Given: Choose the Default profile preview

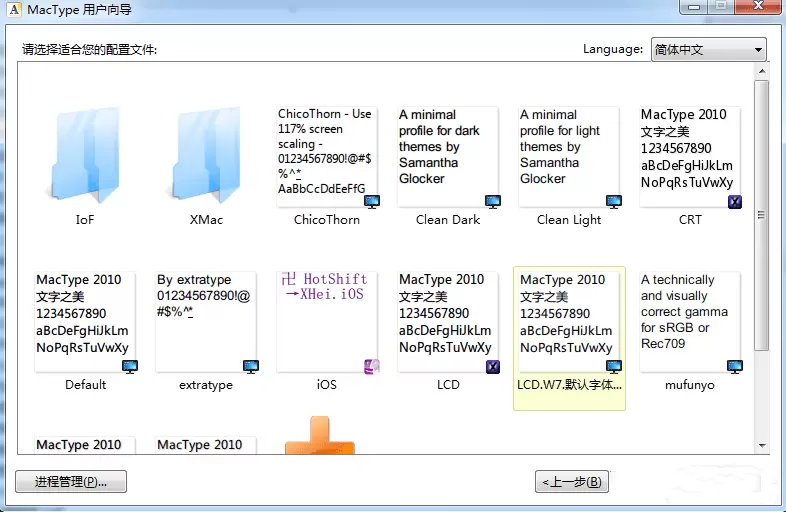Looking at the screenshot, I should [85, 322].
